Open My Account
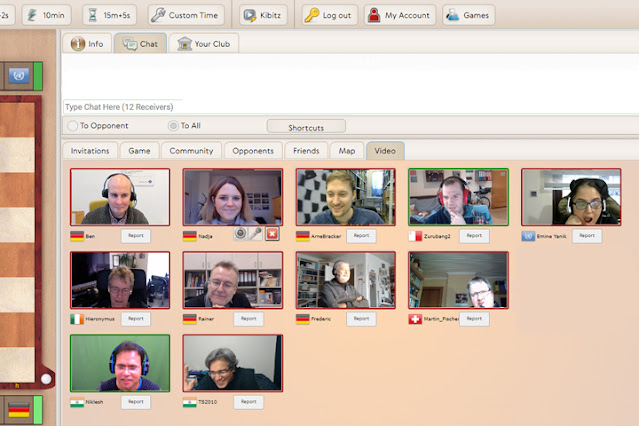The height and width of the screenshot is (426, 639). 400,15
